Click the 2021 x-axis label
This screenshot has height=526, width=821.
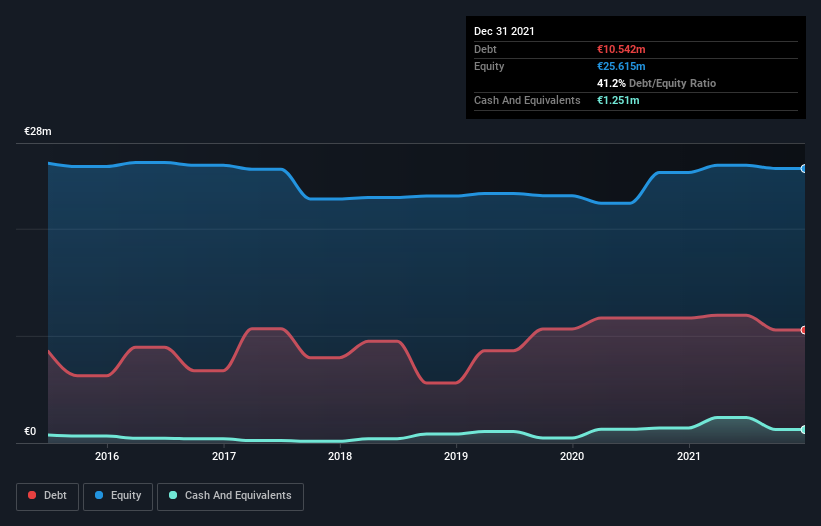689,456
